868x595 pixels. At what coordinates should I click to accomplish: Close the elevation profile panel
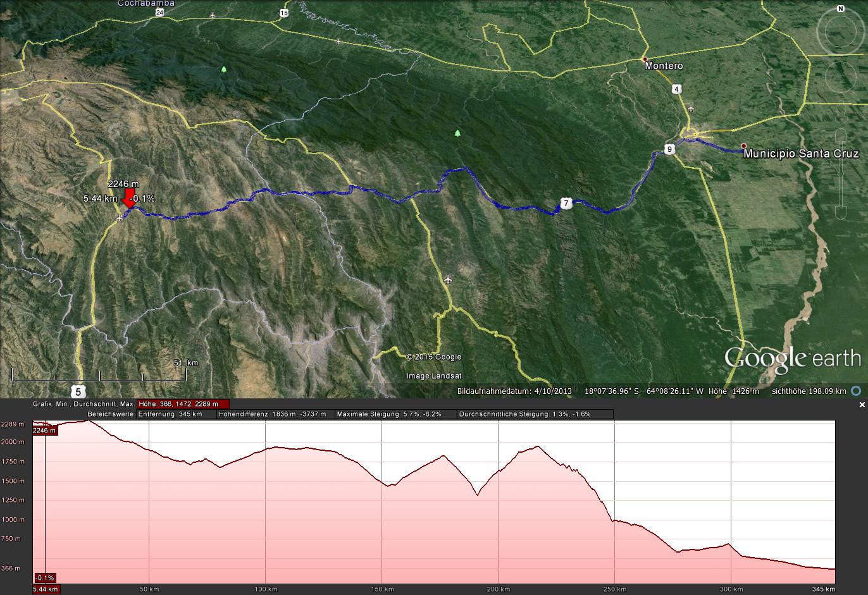(x=862, y=405)
